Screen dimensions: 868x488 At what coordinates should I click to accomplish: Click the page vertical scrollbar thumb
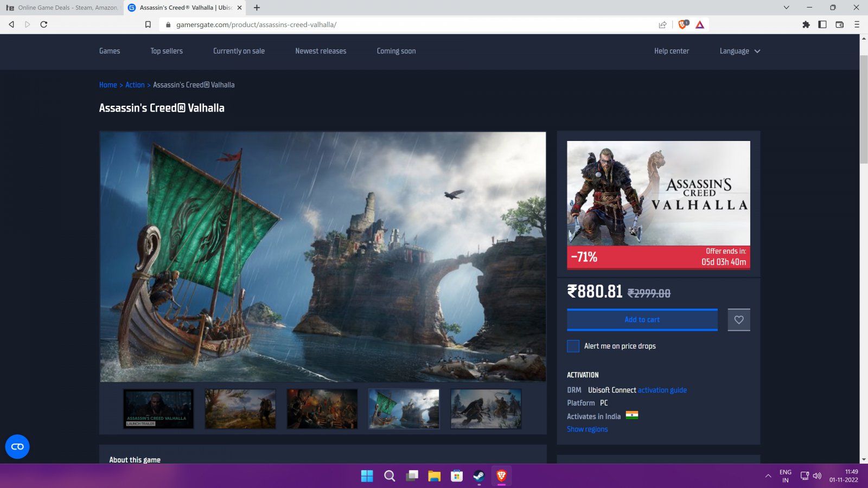864,108
